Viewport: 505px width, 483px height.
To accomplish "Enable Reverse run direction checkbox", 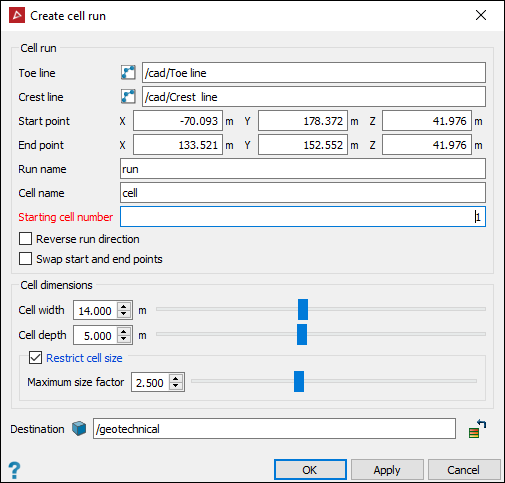I will (x=26, y=239).
